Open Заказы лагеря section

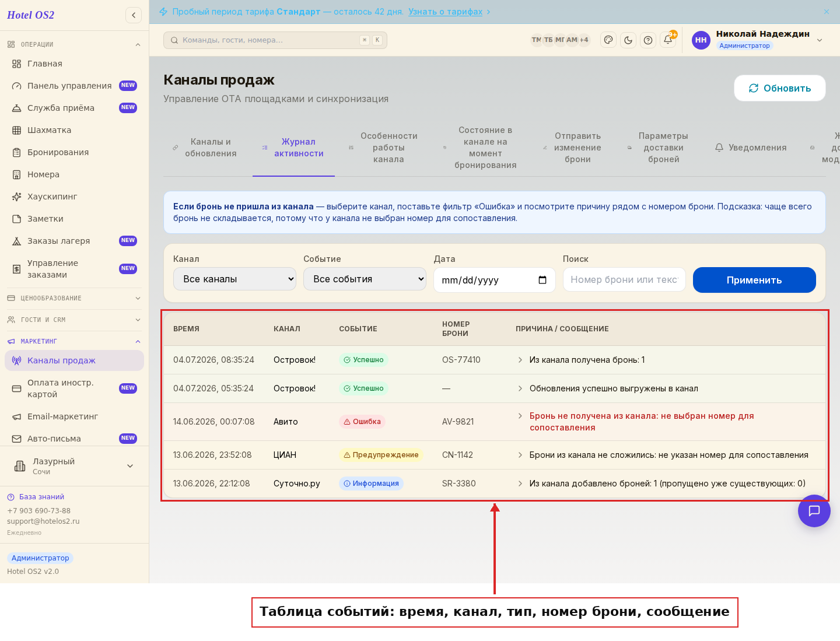click(74, 241)
